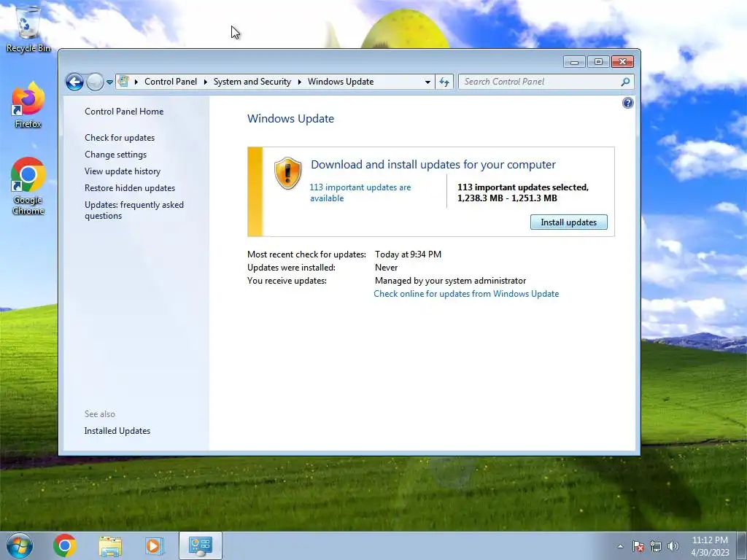Open the taskbar clock and date
The width and height of the screenshot is (747, 560).
pos(710,546)
